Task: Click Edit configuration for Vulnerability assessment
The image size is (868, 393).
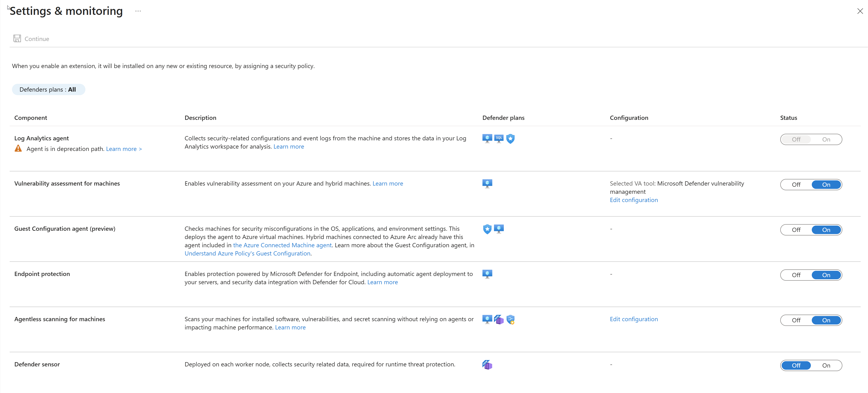Action: 634,200
